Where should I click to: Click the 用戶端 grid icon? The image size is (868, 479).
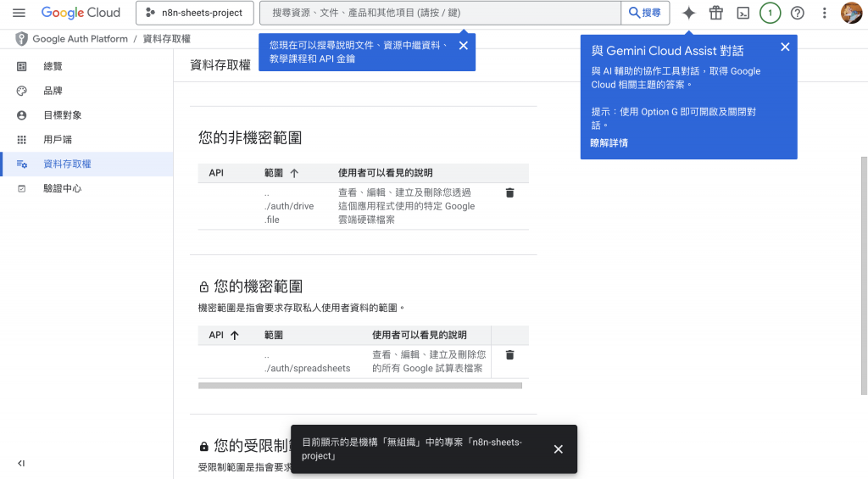[21, 140]
